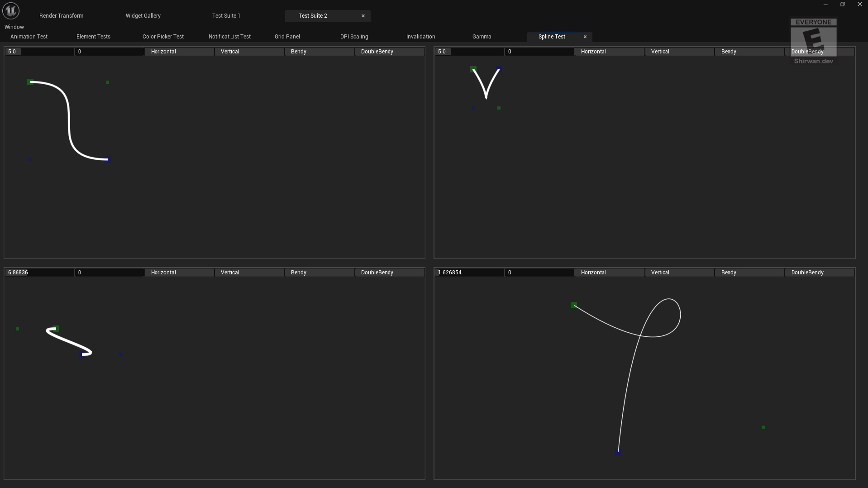Select the Spline Test tab
Viewport: 868px width, 488px height.
click(552, 37)
